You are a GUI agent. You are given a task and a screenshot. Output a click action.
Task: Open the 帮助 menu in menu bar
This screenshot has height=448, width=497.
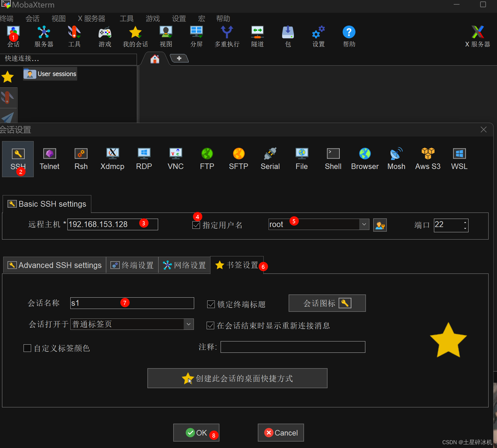[x=223, y=19]
